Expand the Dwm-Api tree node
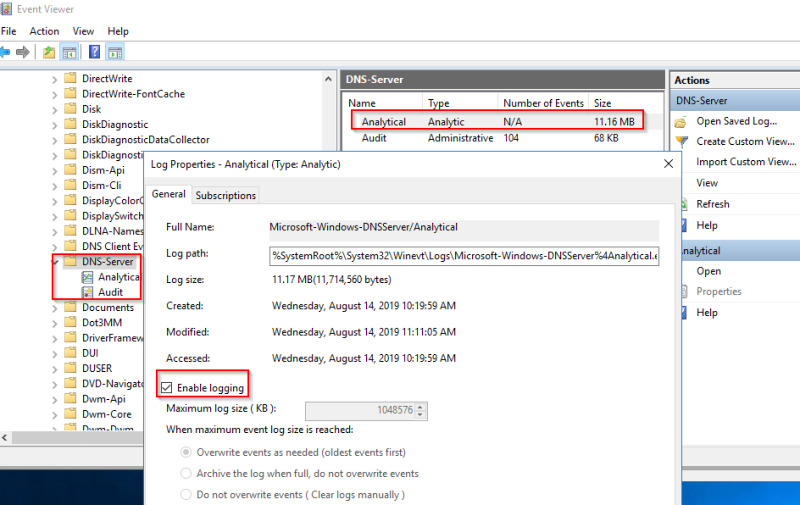Image resolution: width=800 pixels, height=505 pixels. [x=55, y=399]
